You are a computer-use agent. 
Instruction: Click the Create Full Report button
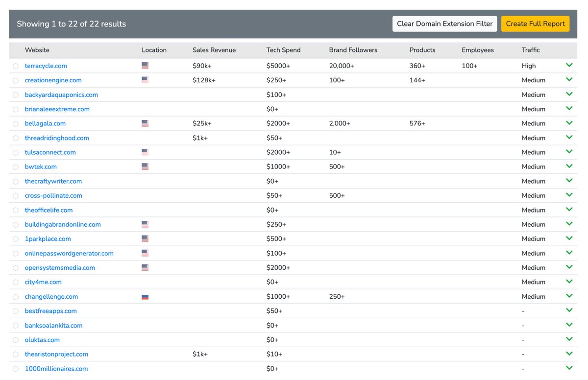tap(536, 24)
